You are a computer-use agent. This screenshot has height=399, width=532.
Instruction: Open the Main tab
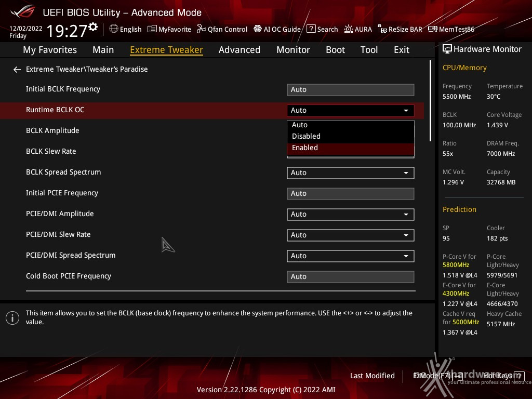[103, 50]
